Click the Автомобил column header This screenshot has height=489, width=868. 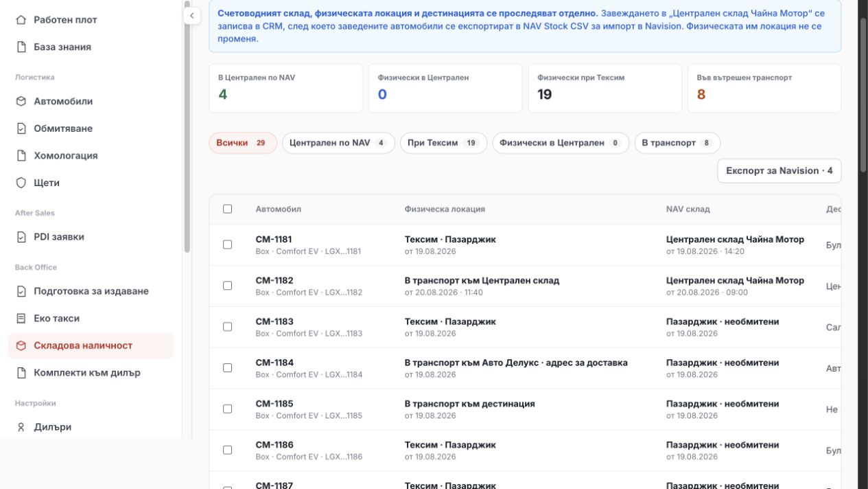click(x=279, y=209)
